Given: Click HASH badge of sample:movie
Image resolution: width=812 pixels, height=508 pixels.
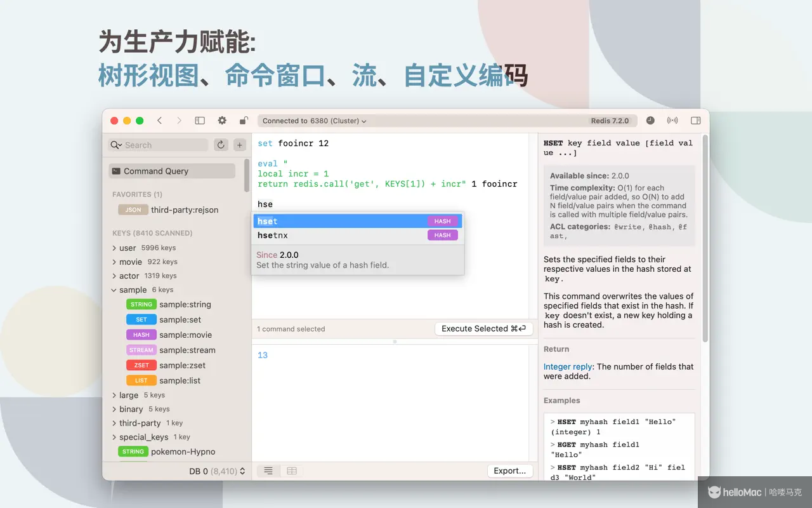Looking at the screenshot, I should click(141, 335).
